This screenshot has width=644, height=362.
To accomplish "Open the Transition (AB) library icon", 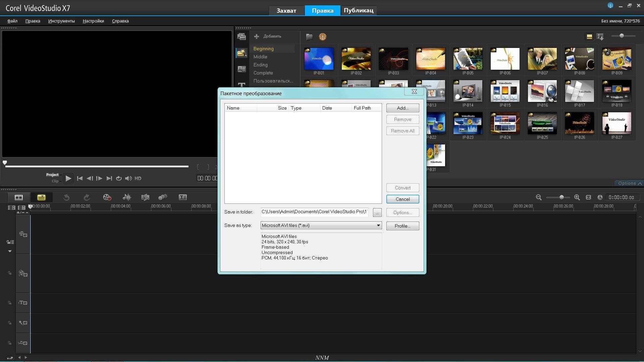I will click(x=241, y=69).
